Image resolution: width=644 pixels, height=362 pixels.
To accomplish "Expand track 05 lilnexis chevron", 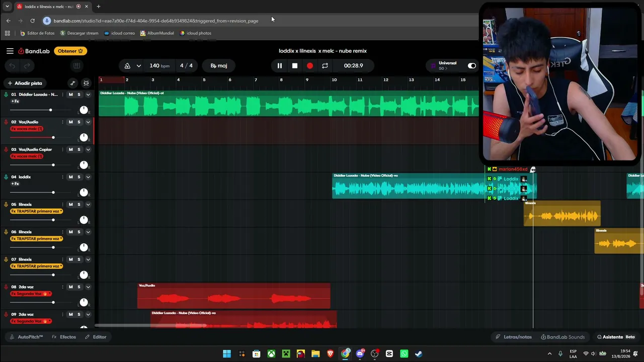I will coord(88,205).
